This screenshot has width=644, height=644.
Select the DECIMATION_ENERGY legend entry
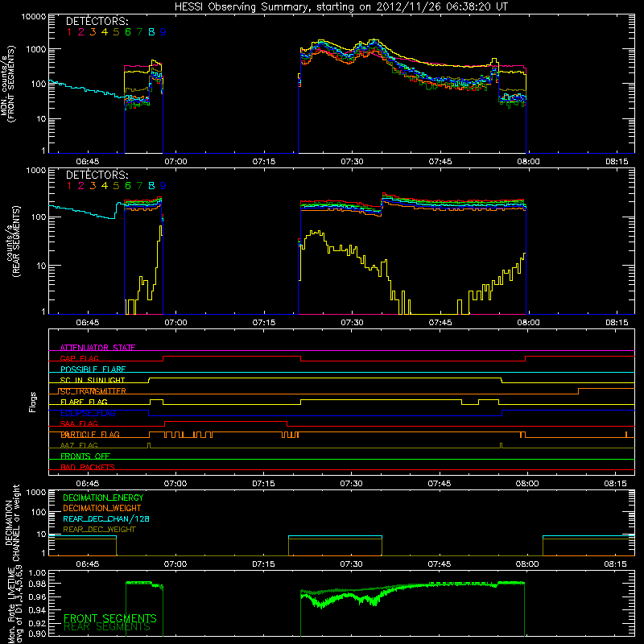103,497
